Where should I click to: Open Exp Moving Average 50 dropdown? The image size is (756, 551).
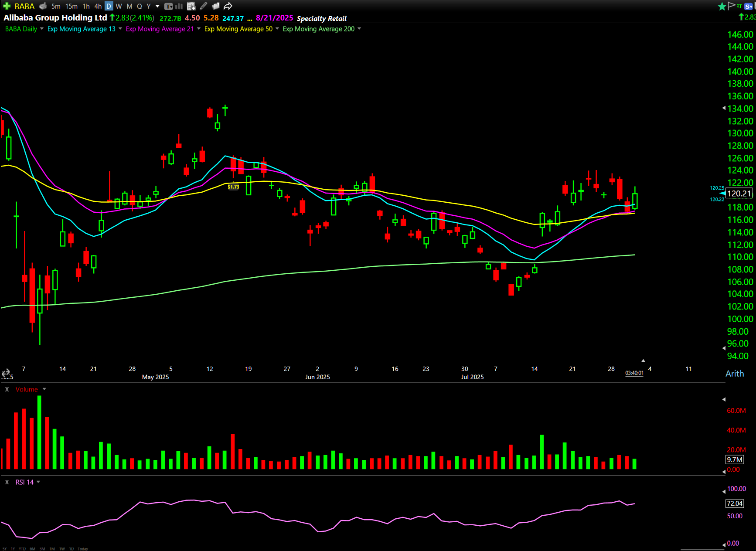pos(277,29)
